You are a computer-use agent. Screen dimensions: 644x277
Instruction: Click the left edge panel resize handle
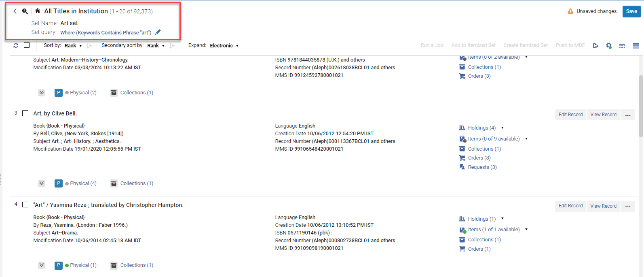click(1, 179)
